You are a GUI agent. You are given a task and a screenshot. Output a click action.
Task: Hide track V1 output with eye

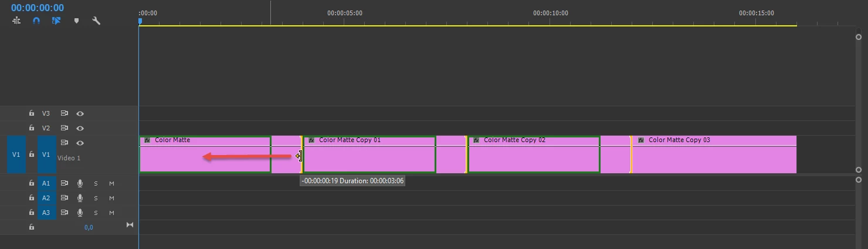click(x=80, y=143)
